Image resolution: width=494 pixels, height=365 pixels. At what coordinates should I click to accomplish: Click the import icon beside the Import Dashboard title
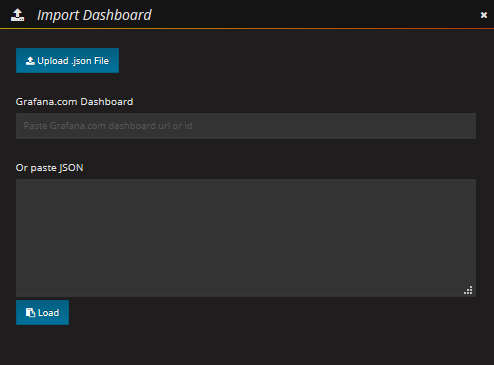[17, 15]
